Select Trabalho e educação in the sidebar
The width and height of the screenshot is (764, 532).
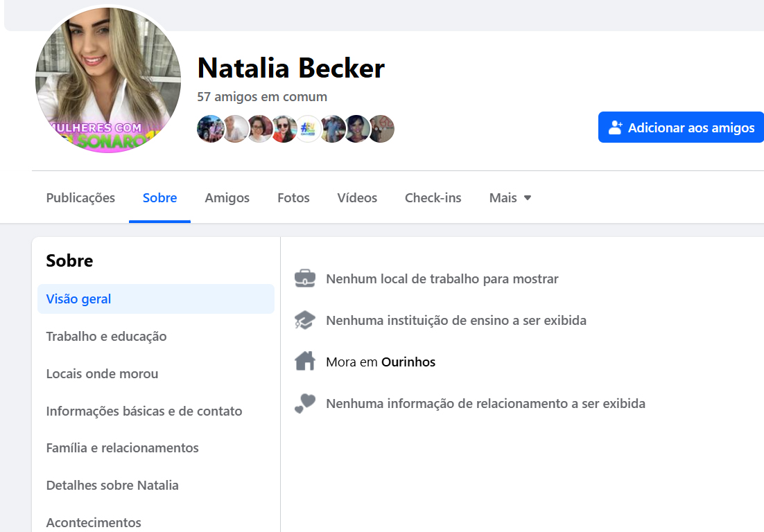(106, 337)
